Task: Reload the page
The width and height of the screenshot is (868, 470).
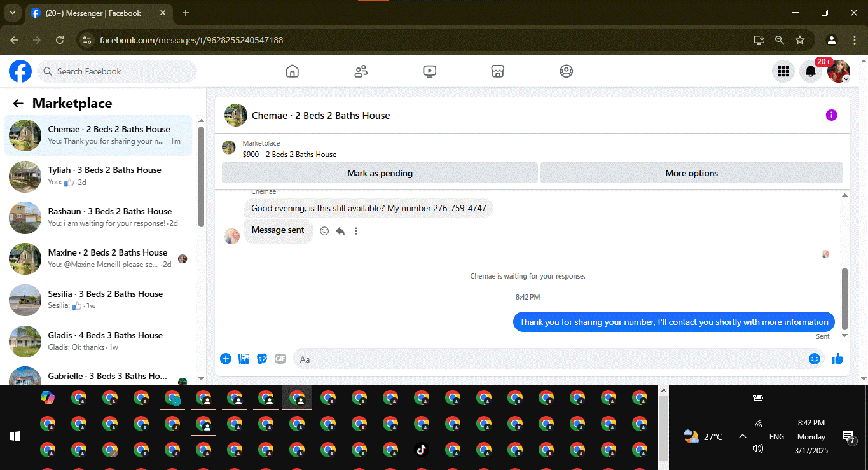Action: (x=60, y=40)
